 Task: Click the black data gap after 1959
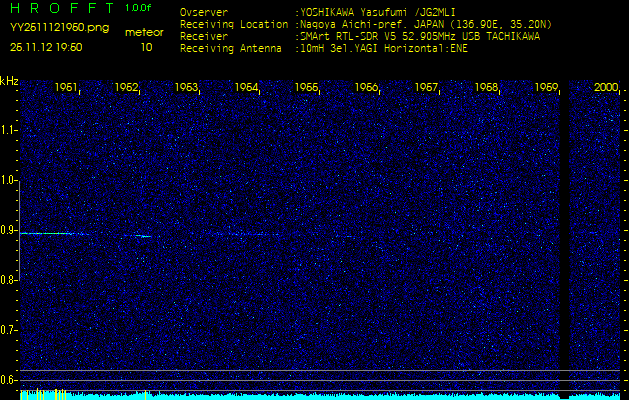(x=564, y=239)
